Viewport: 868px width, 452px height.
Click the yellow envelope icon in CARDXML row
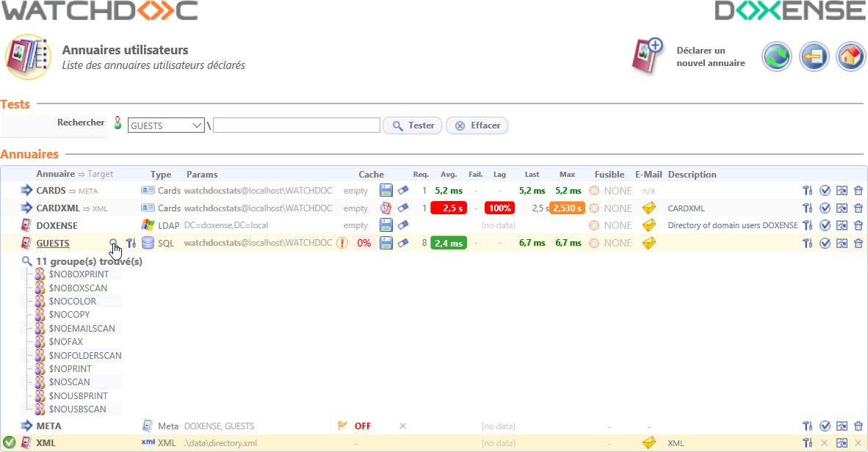click(648, 208)
